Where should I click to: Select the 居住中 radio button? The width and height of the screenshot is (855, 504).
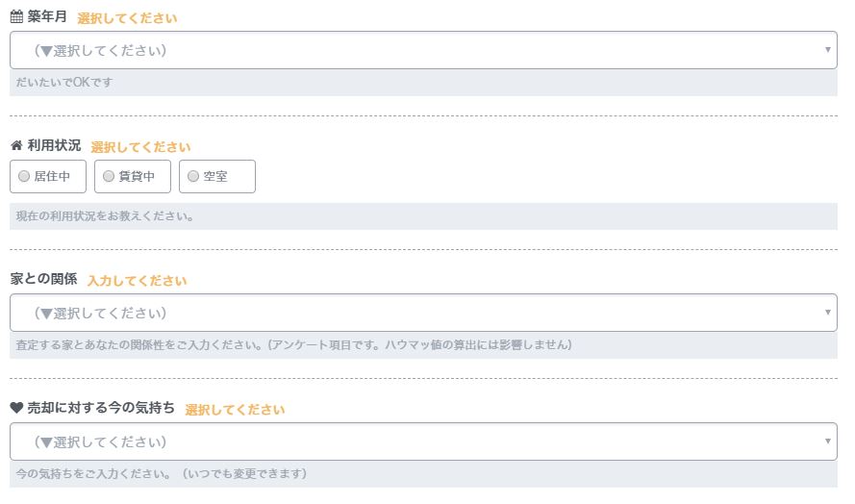pyautogui.click(x=24, y=177)
